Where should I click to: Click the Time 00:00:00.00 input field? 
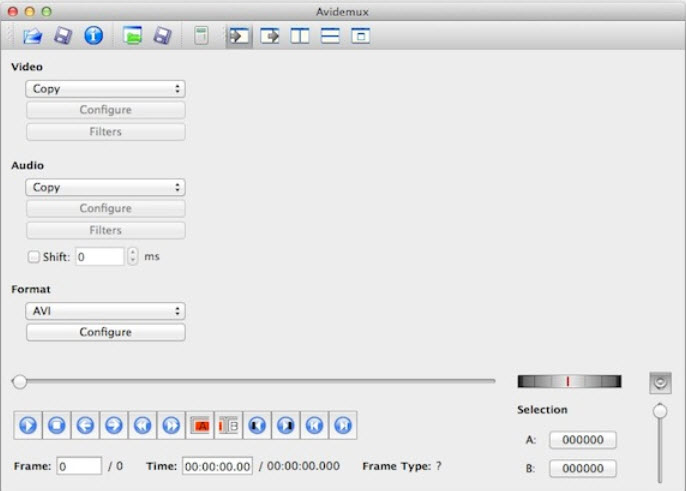217,466
